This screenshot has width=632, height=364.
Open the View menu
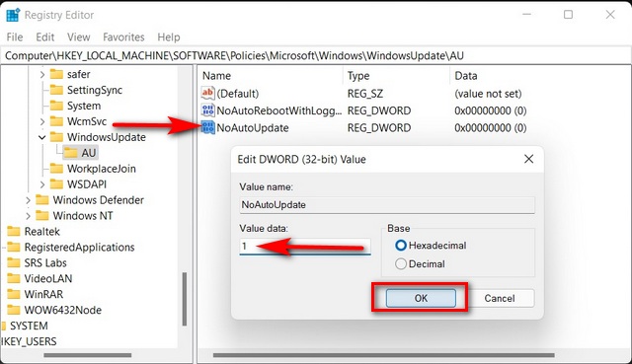79,37
